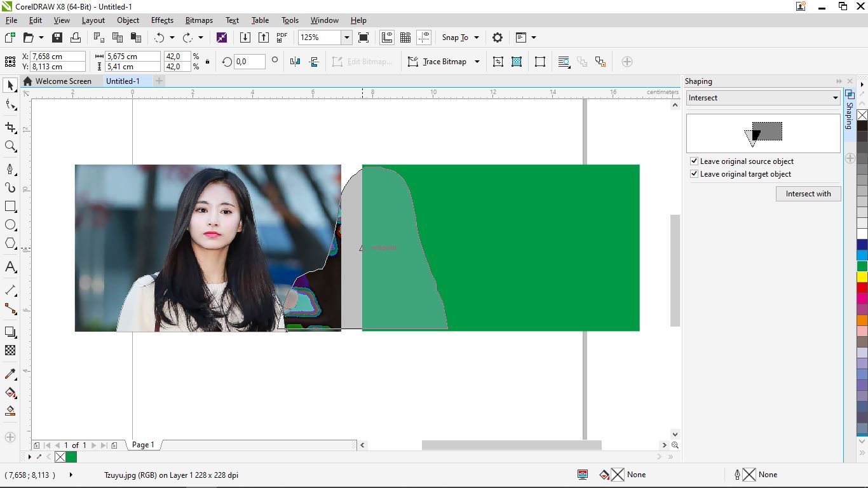Choose the Ellipse tool

tap(10, 225)
